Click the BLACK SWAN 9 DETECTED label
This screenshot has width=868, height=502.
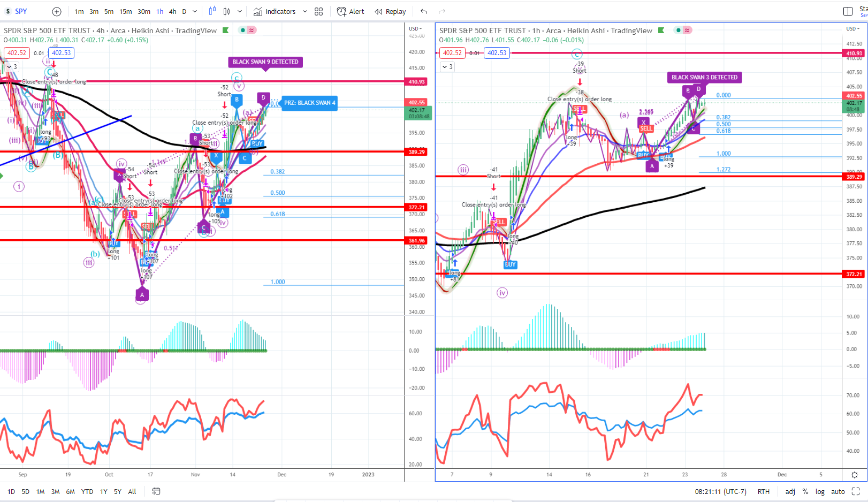(265, 62)
